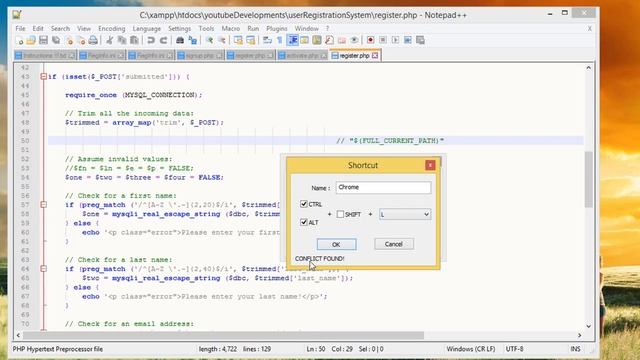
Task: Undo the last action via toolbar
Action: coord(151,40)
